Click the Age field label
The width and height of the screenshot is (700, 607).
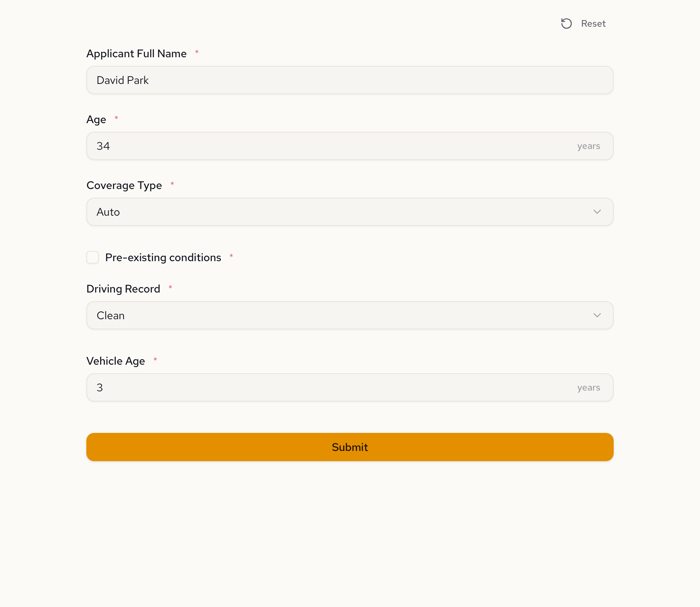(96, 119)
